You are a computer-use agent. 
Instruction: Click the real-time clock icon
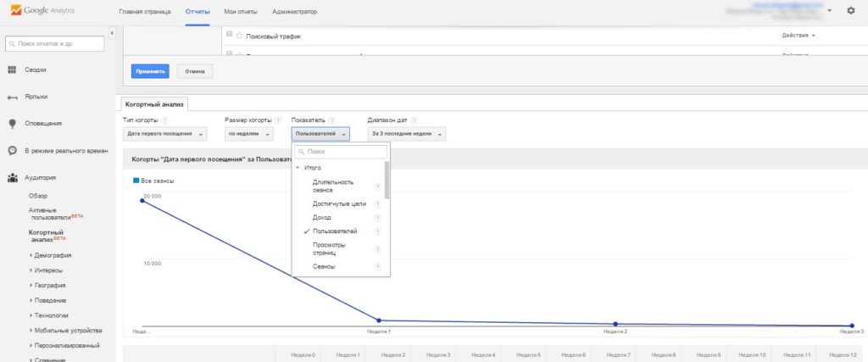click(13, 151)
